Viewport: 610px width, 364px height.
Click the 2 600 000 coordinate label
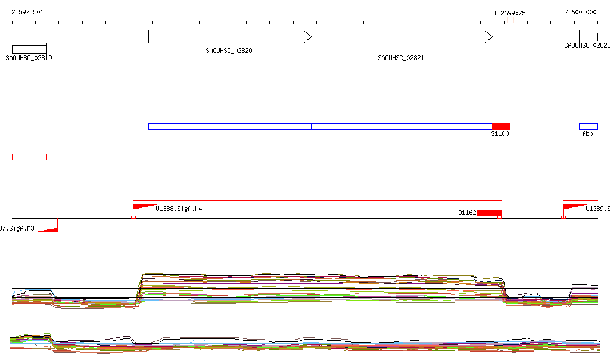580,12
